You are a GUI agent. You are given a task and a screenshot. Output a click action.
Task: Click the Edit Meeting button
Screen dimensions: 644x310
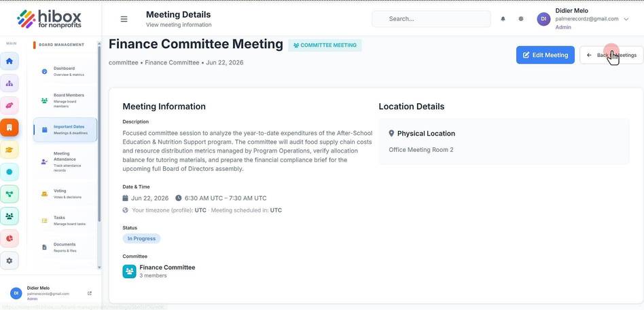[545, 55]
